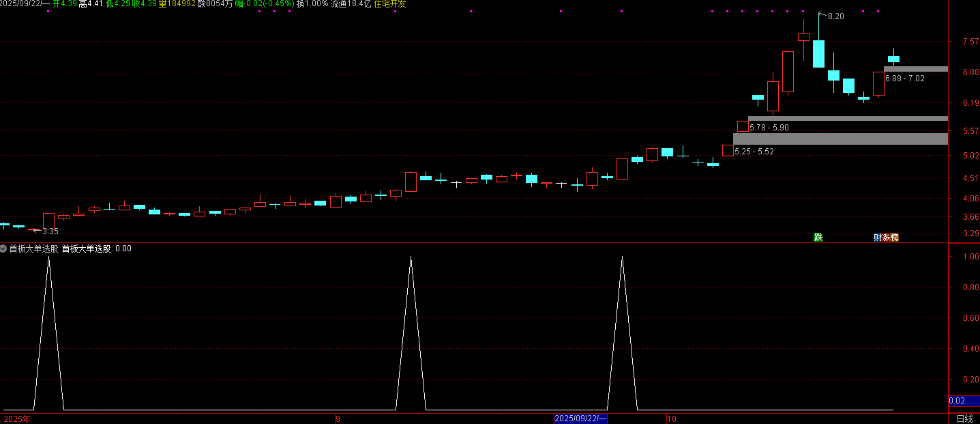Switch period via the 日线 button
This screenshot has height=424, width=980.
pyautogui.click(x=964, y=419)
